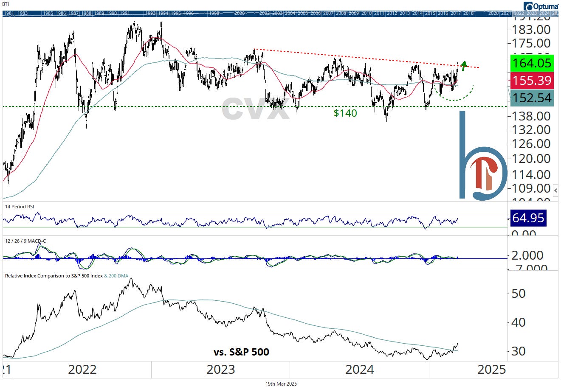Screen dimensions: 561x392
Task: Click 50 on the relative comparison scale
Action: tap(519, 293)
